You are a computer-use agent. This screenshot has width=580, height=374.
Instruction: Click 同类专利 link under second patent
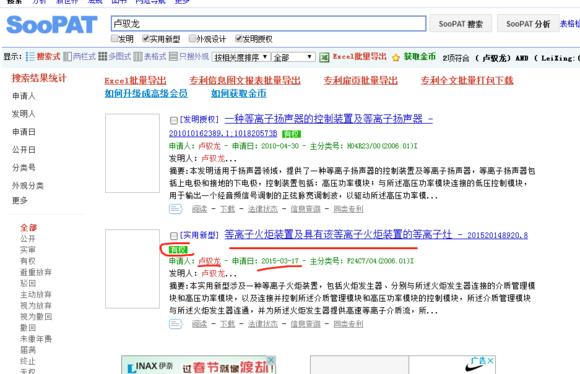click(348, 324)
